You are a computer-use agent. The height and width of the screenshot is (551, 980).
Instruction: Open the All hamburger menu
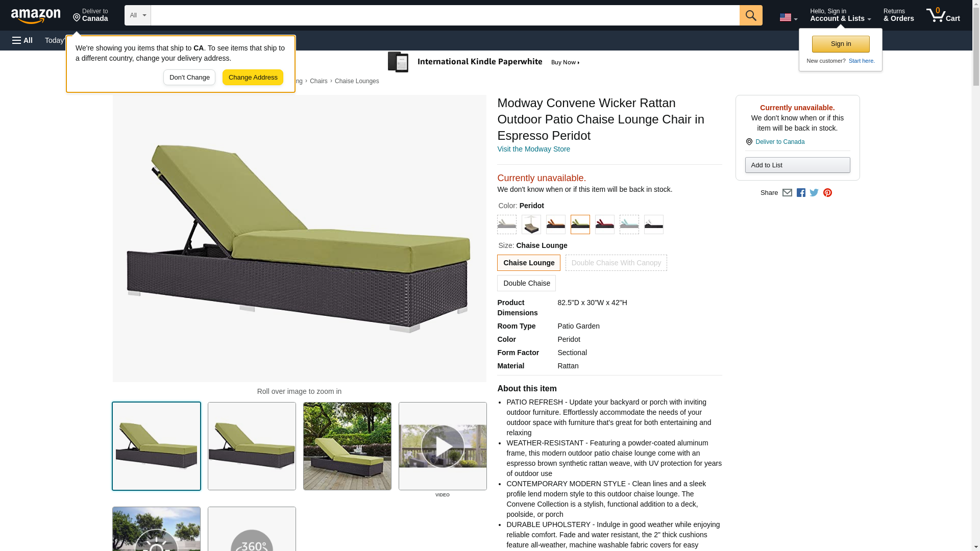pos(22,40)
